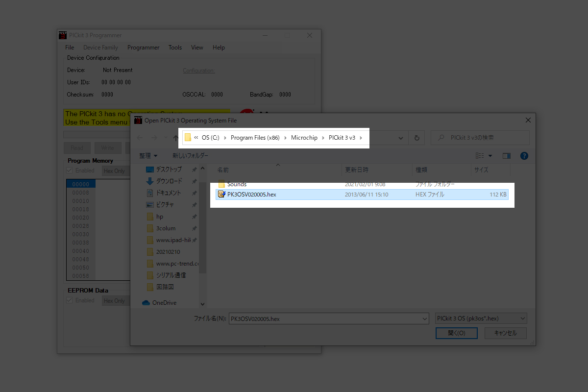Screen dimensions: 588x392
Task: Click the refresh icon beside the address bar
Action: tap(416, 138)
